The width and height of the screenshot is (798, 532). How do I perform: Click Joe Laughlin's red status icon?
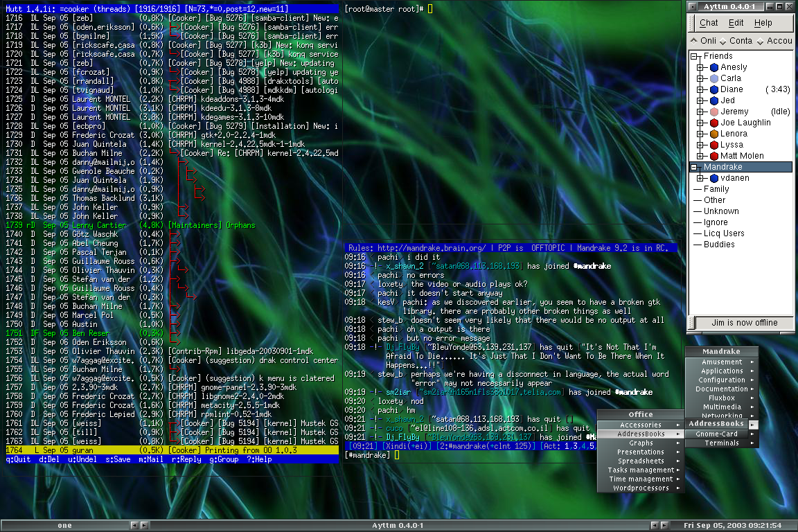click(x=713, y=123)
